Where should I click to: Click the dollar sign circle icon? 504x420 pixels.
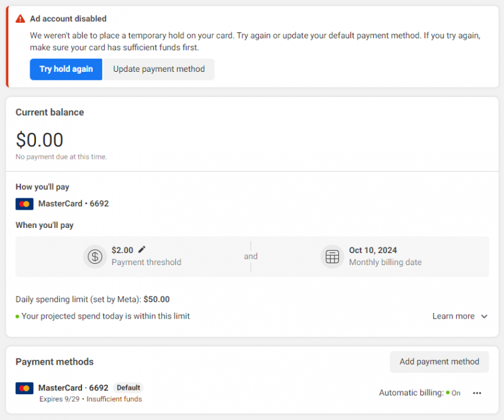[x=95, y=256]
